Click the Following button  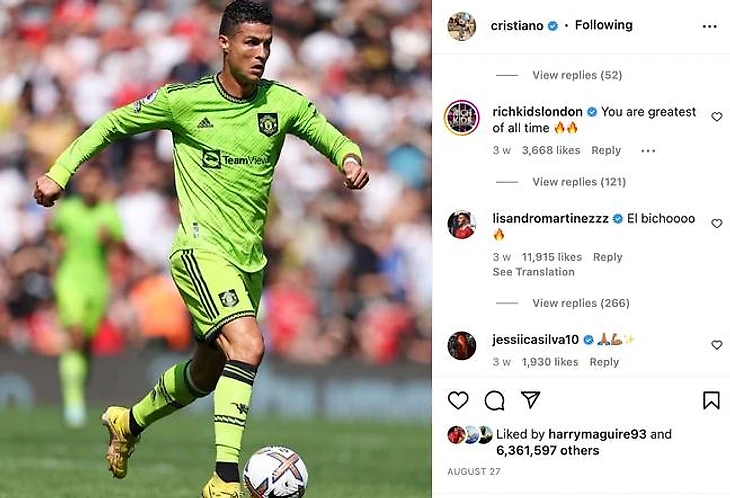coord(603,25)
